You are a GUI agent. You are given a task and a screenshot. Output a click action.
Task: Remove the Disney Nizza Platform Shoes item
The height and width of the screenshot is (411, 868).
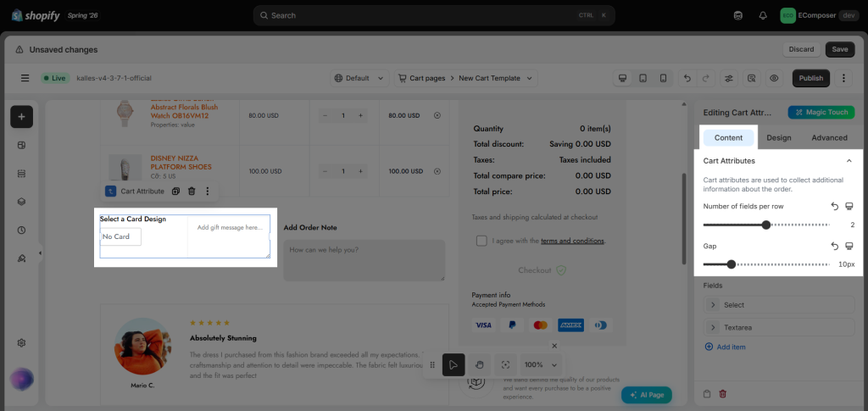click(x=437, y=171)
